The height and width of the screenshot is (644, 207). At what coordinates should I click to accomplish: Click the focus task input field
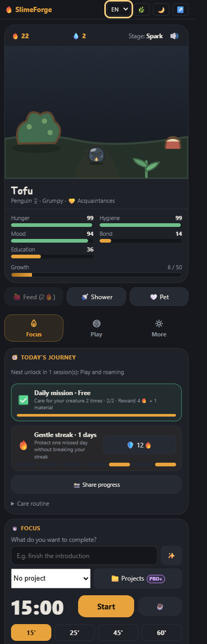(x=84, y=555)
